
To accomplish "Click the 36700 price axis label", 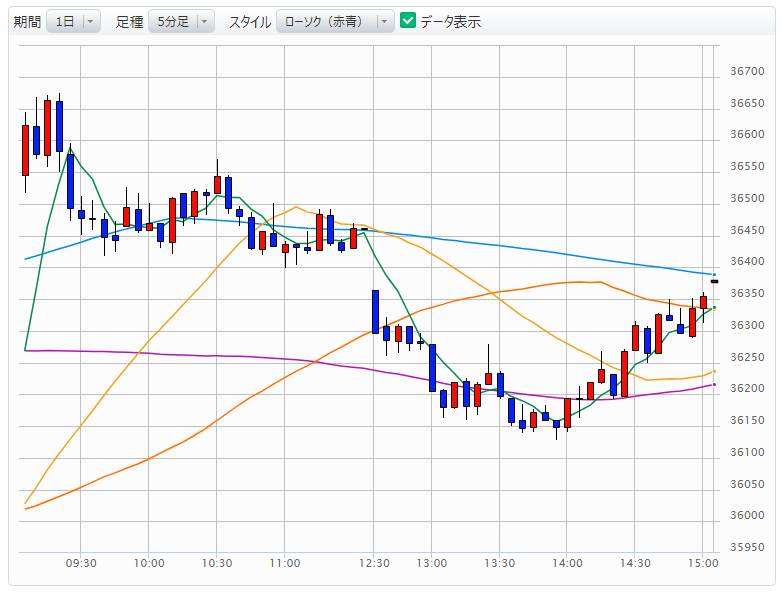I will (748, 71).
